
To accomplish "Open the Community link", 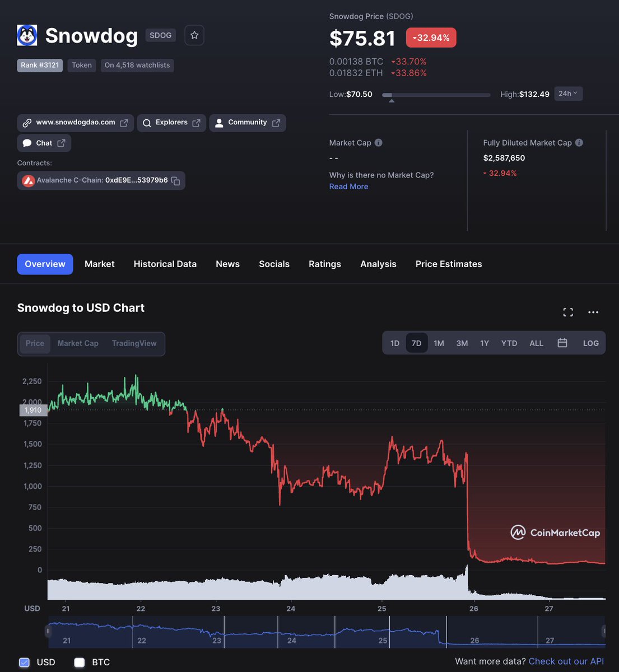I will [x=248, y=123].
